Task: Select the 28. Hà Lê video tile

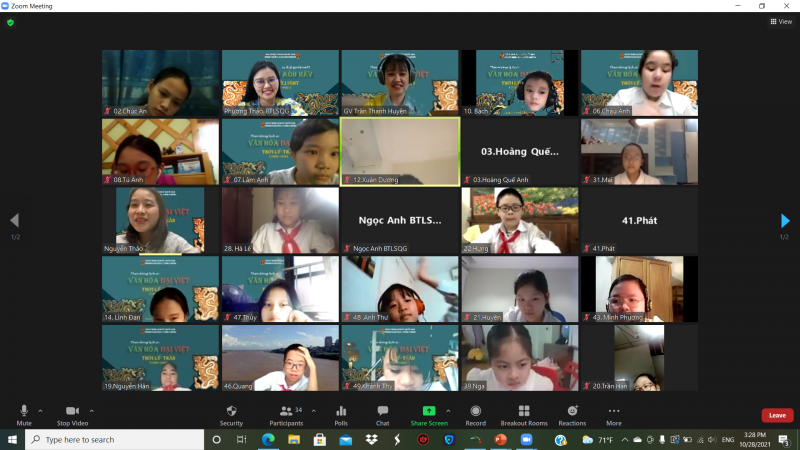Action: (x=280, y=220)
